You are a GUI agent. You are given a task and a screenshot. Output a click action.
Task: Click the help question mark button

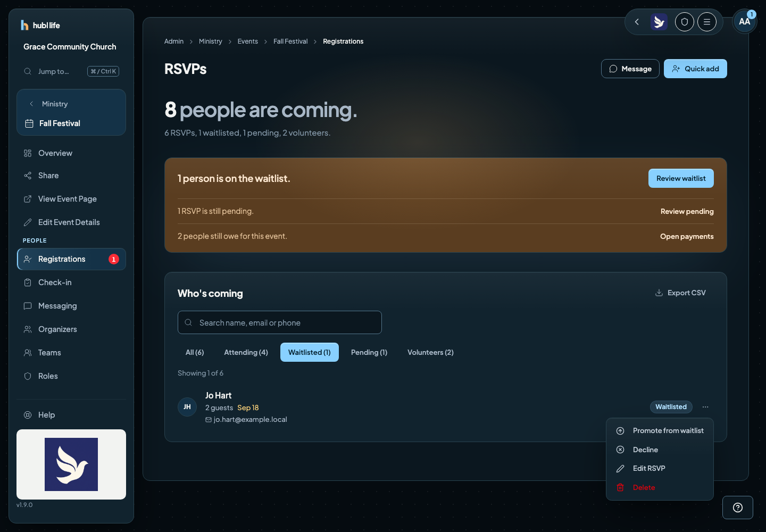[738, 508]
